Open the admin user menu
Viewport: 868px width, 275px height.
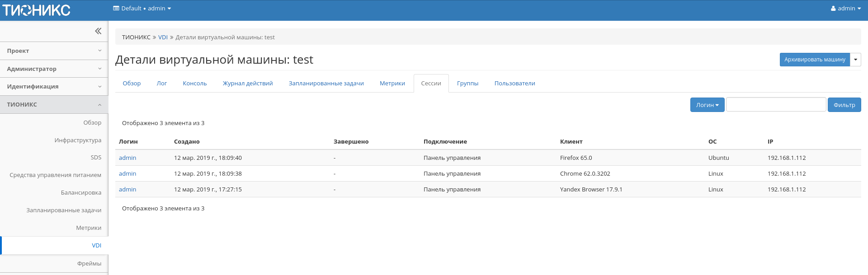(x=845, y=9)
